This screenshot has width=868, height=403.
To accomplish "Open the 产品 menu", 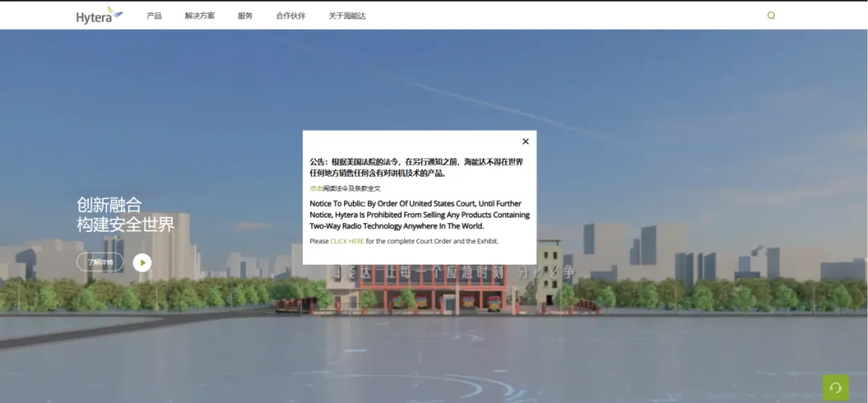I will coord(154,16).
